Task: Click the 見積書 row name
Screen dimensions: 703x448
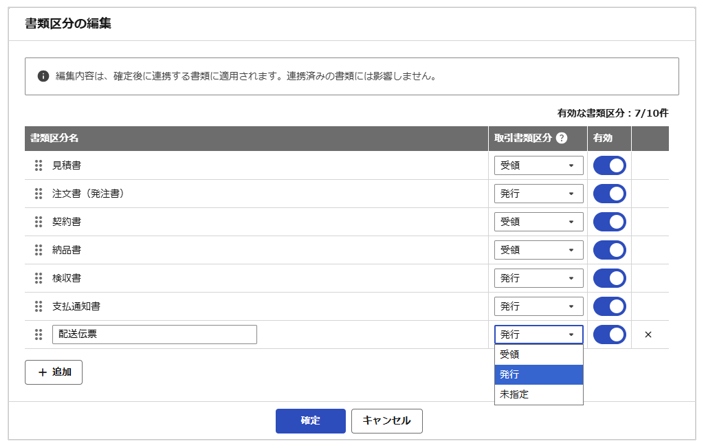Action: pos(66,165)
